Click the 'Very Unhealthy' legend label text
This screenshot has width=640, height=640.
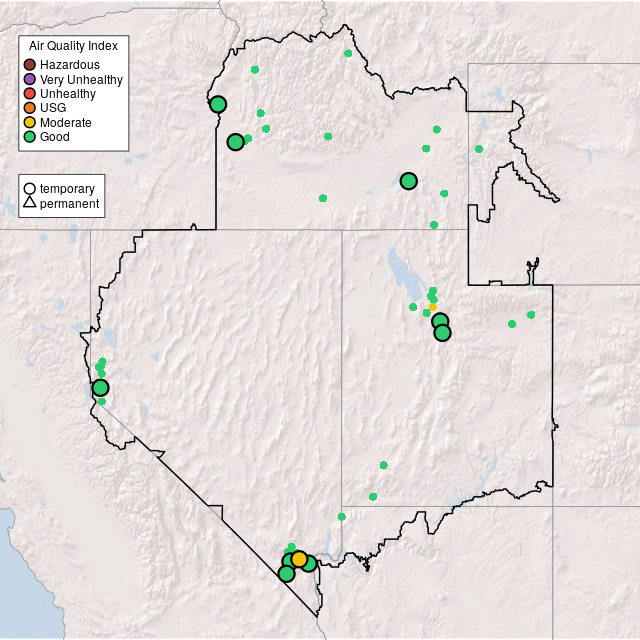pyautogui.click(x=81, y=79)
